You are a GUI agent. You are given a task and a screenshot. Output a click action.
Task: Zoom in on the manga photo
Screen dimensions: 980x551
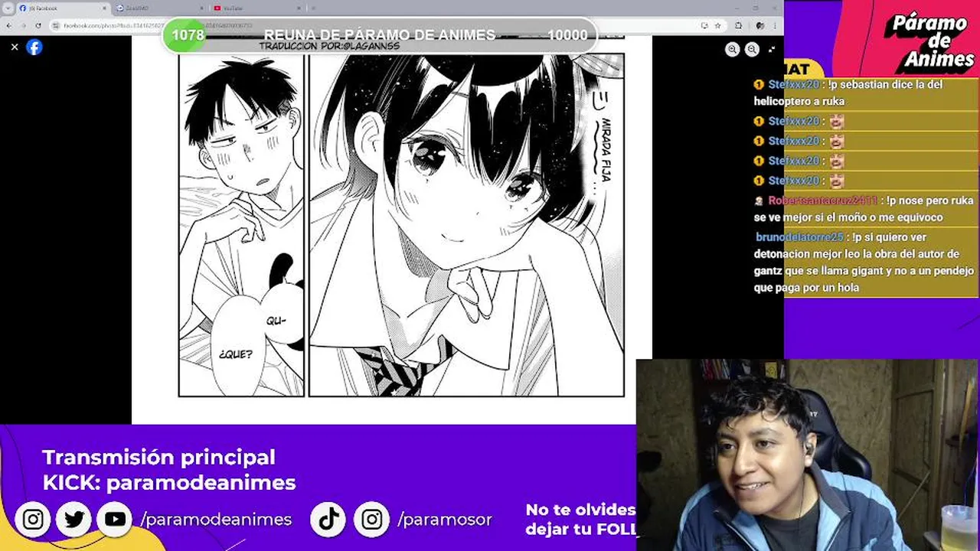733,49
